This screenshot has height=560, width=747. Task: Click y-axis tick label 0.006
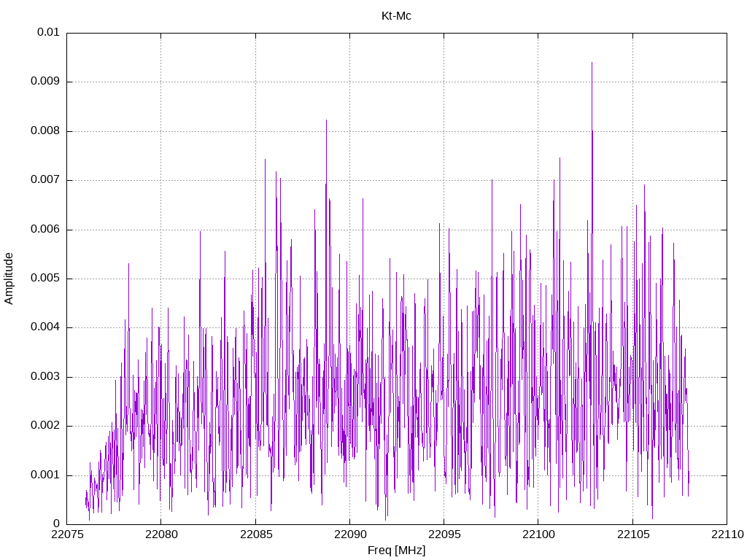44,230
